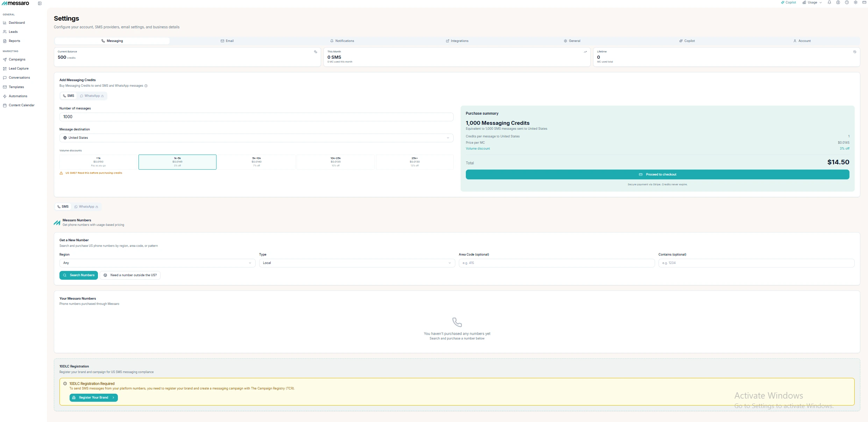This screenshot has height=422, width=868.
Task: Open the Messaro logo home link
Action: [x=15, y=3]
